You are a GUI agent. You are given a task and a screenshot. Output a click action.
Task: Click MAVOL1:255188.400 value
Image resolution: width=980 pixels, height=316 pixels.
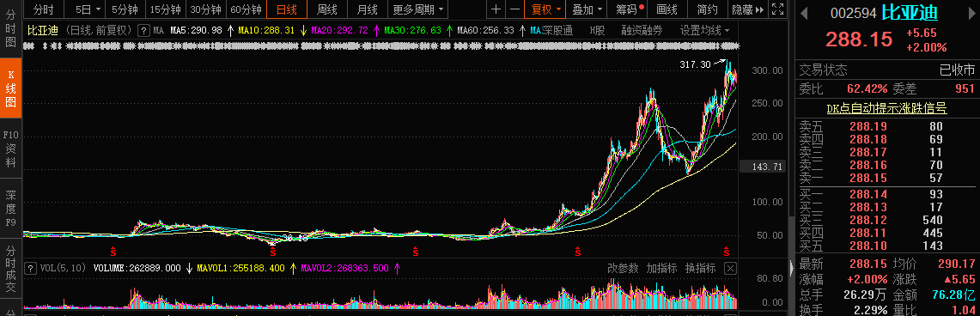(240, 268)
